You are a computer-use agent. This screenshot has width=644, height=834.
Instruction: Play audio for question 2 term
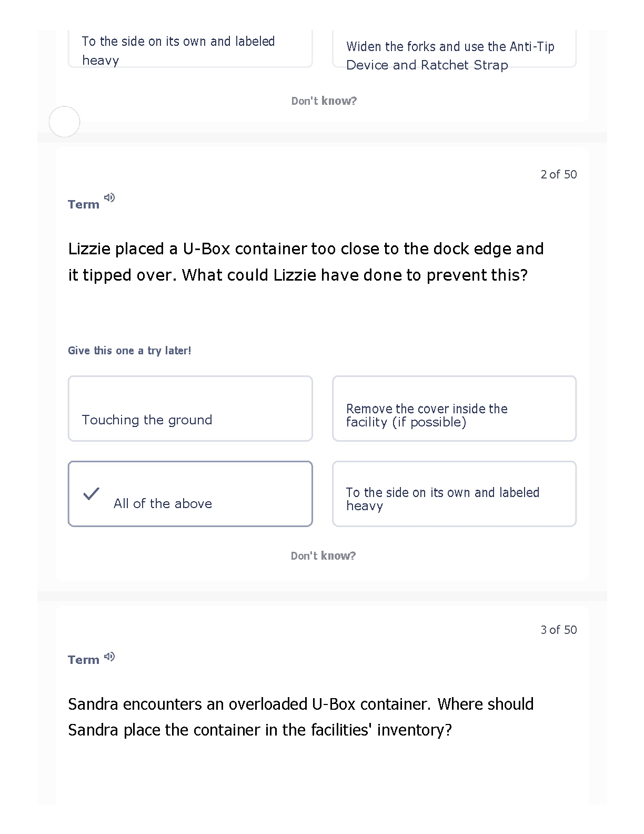[x=109, y=197]
